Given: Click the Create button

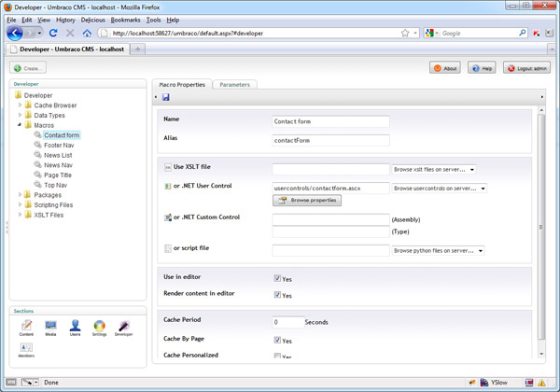Looking at the screenshot, I should [x=28, y=68].
